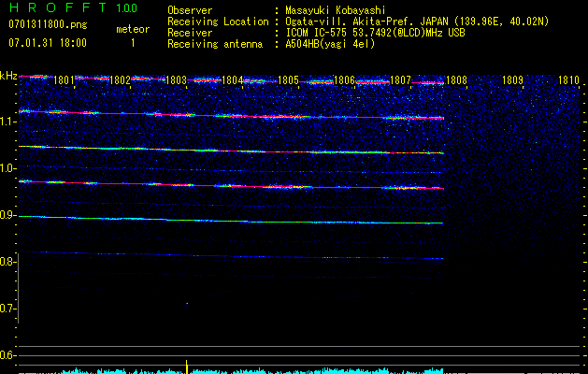This screenshot has height=374, width=588.
Task: Click the 1.0 frequency axis label
Action: tap(8, 168)
